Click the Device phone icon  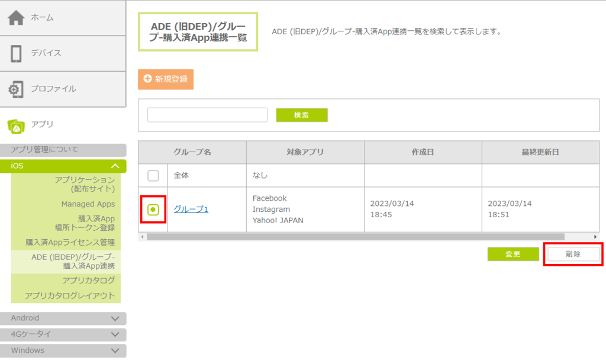[16, 53]
